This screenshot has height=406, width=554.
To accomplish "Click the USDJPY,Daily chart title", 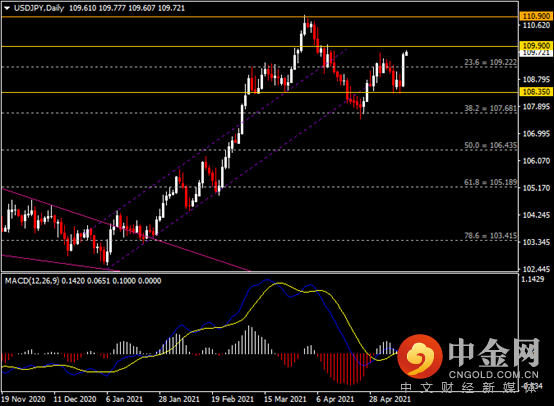I will tap(39, 8).
